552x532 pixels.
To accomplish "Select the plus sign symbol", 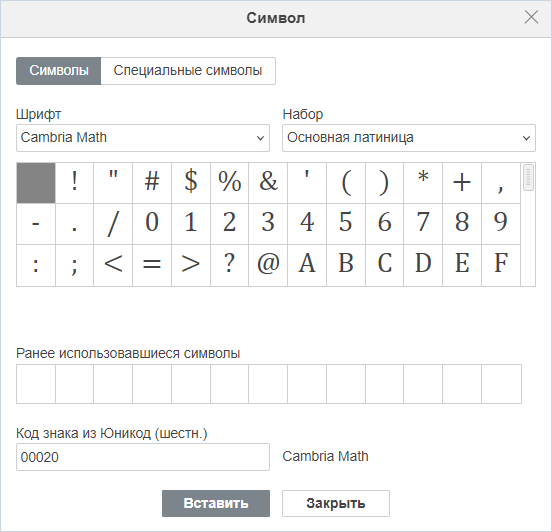I will tap(462, 183).
